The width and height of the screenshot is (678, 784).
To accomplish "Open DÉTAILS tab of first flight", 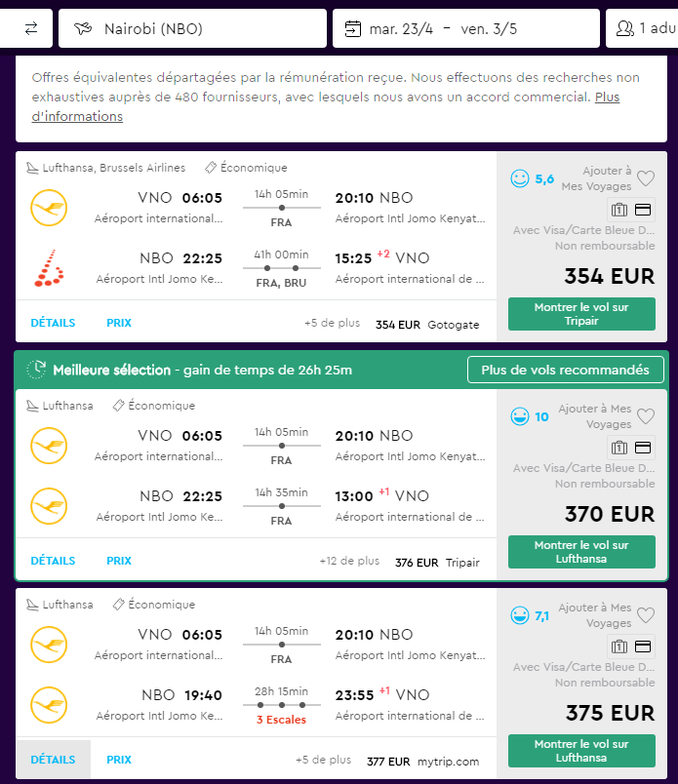I will point(53,323).
